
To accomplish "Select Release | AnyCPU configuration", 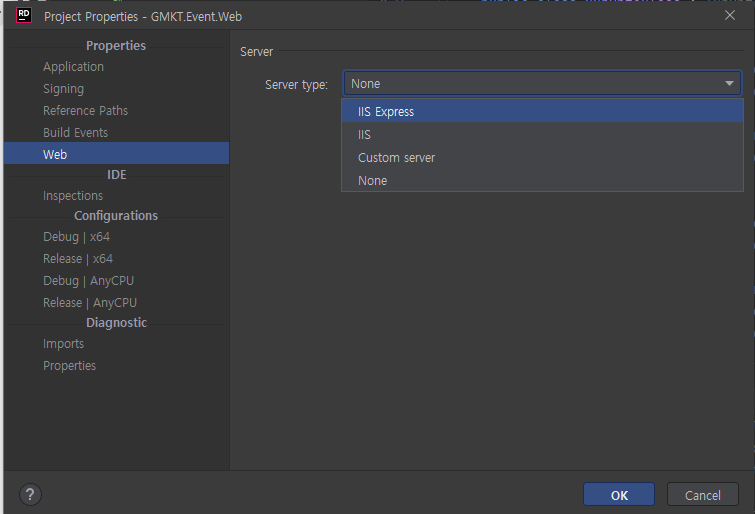I will tap(90, 303).
